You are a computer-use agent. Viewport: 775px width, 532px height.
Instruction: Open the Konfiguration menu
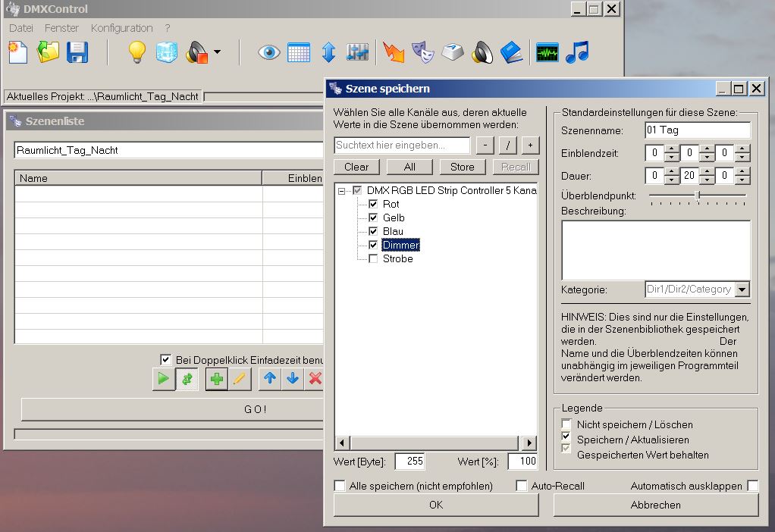coord(121,28)
